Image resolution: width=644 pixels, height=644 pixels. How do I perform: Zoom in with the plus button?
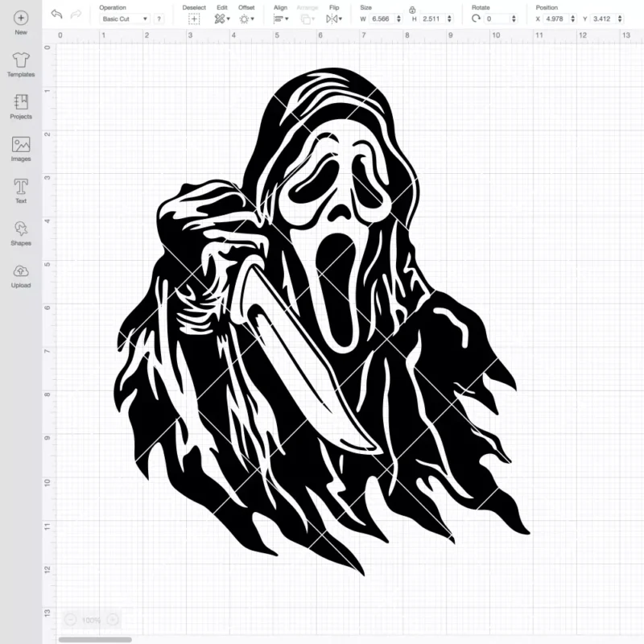[x=113, y=619]
